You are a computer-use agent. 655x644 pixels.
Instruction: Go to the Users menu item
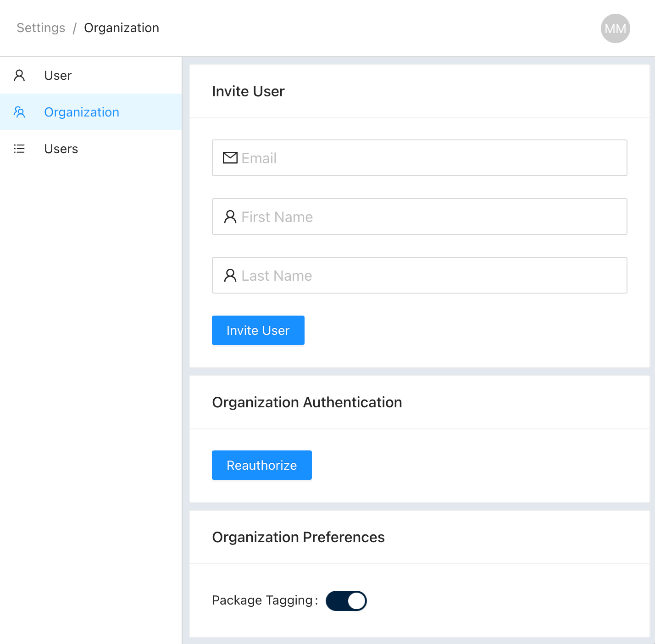click(91, 149)
